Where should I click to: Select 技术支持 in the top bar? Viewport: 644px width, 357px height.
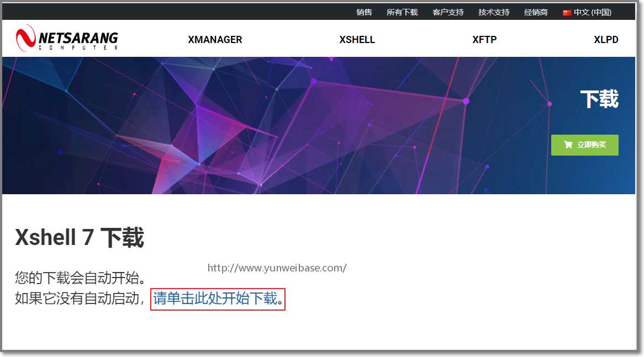coord(494,12)
